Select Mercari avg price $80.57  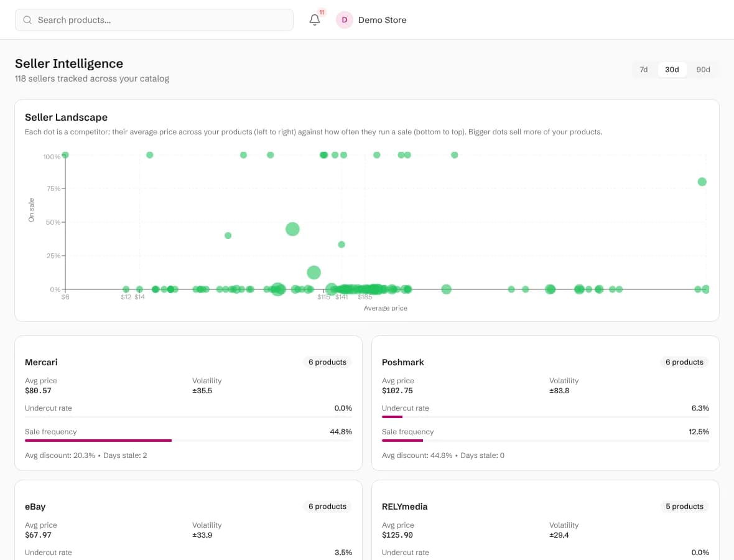tap(38, 391)
